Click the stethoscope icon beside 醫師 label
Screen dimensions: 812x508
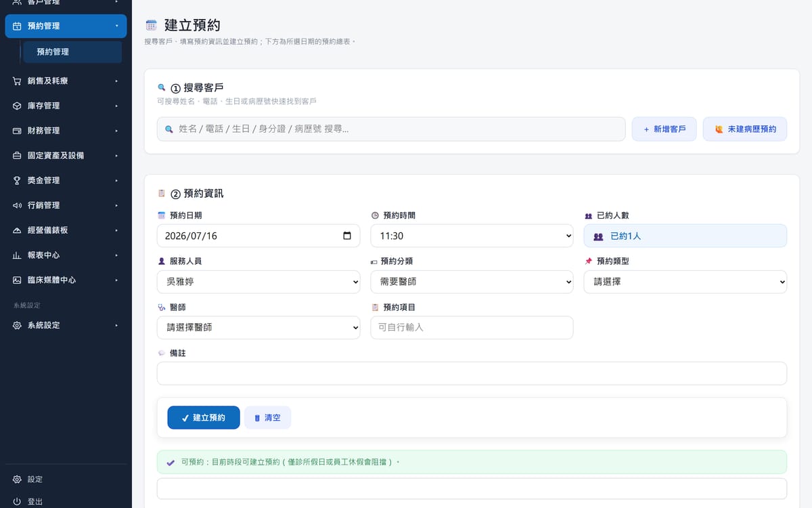pos(161,308)
